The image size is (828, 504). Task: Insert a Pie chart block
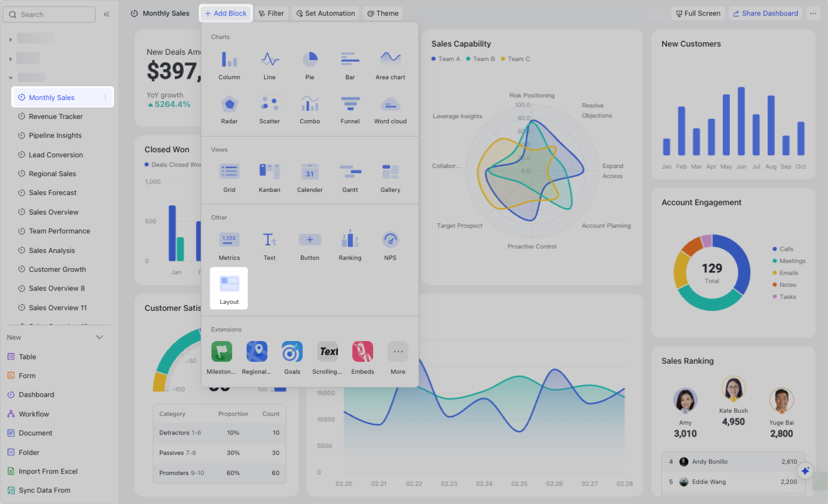[x=310, y=65]
